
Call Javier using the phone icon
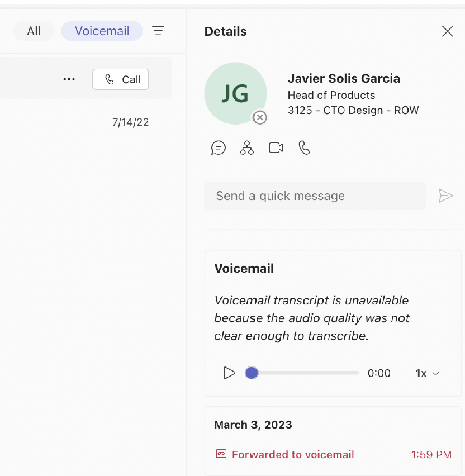(x=304, y=147)
